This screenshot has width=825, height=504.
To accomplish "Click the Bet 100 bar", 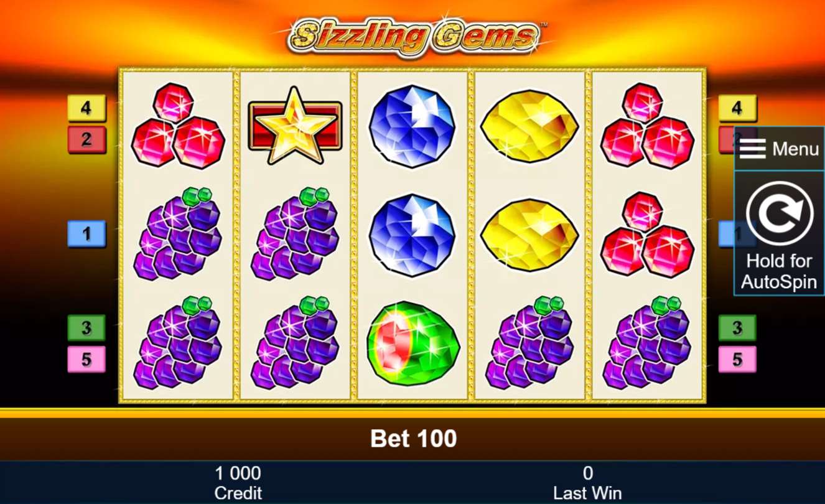I will click(412, 439).
